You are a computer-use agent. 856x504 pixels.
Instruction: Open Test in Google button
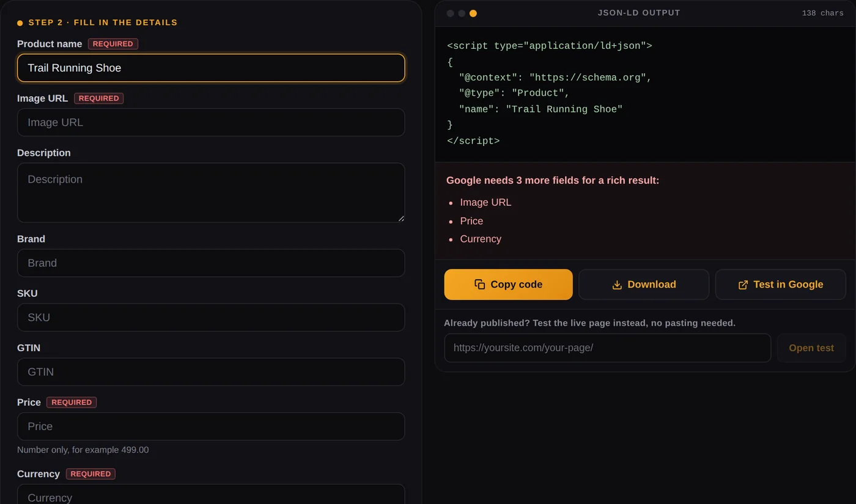[781, 285]
